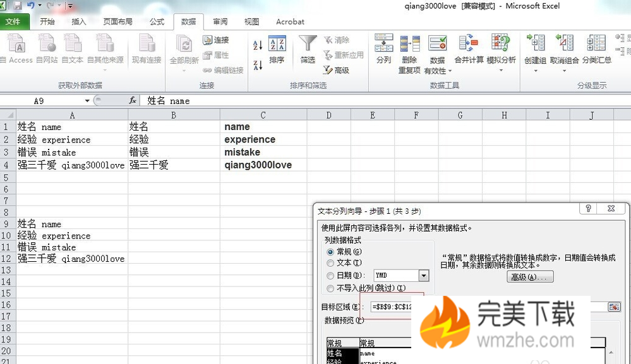Expand the Ungroup (取消组合) dropdown arrow
Screen dimensions: 631x364
coord(564,71)
